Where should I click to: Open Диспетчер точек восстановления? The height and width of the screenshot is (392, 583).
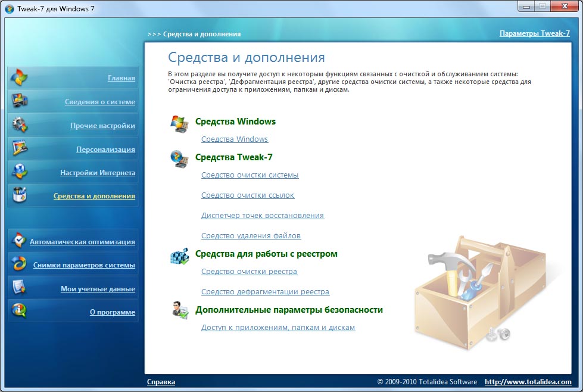tap(263, 215)
